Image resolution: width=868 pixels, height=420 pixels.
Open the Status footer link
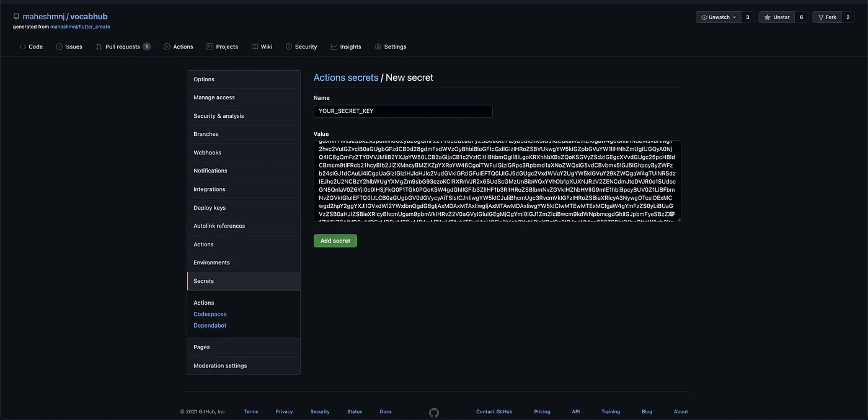tap(355, 412)
